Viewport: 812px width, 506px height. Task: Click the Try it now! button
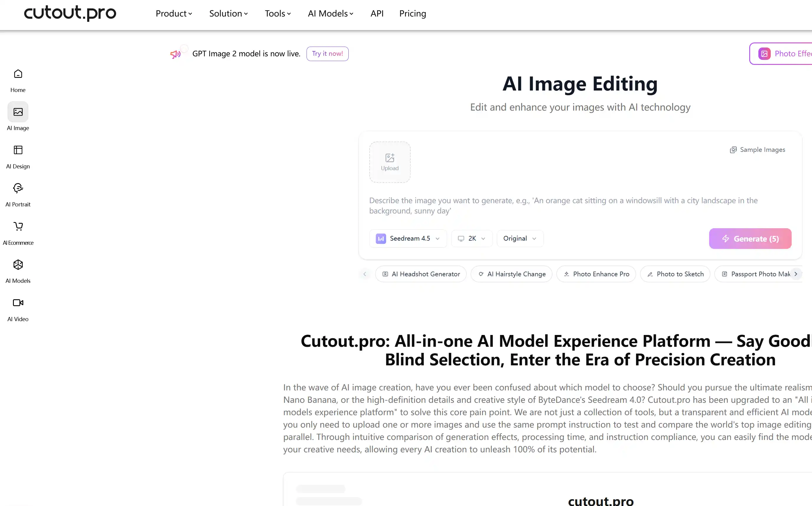(327, 54)
